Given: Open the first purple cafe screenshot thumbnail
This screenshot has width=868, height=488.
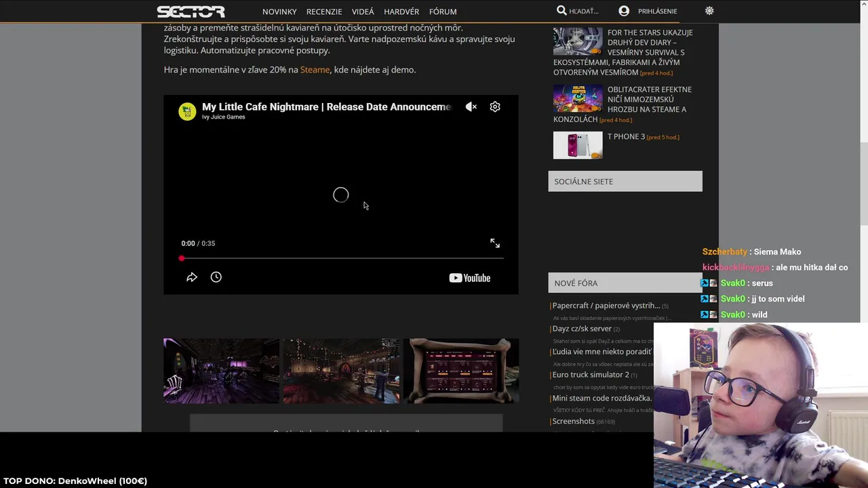Looking at the screenshot, I should 221,371.
